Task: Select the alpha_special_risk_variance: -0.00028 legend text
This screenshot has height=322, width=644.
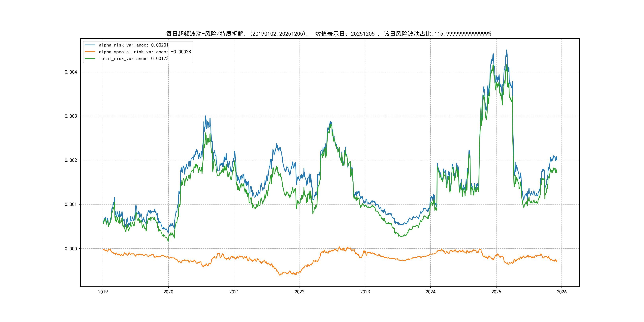Action: (145, 52)
